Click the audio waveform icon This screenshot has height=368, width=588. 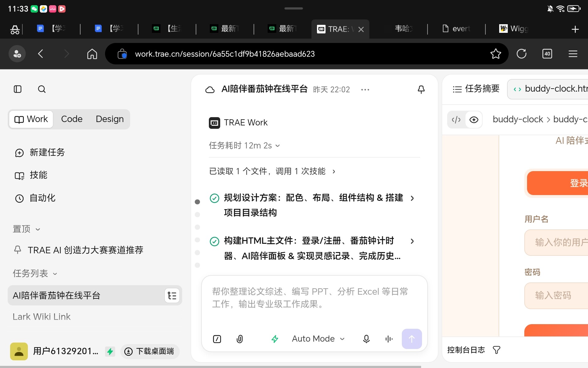coord(389,339)
